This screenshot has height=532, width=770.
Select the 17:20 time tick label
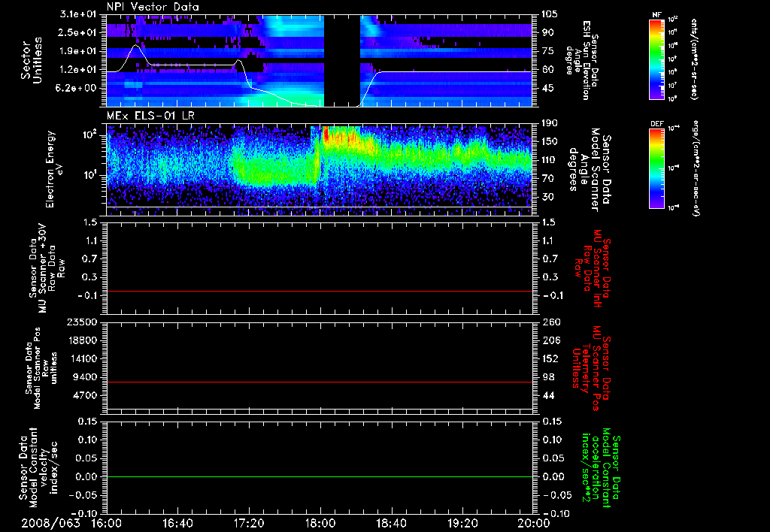coord(249,524)
